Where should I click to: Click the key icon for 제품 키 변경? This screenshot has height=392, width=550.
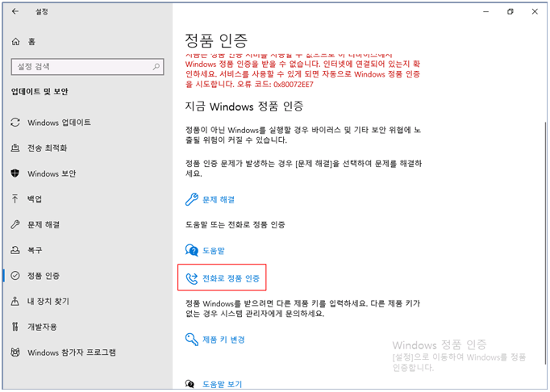coord(191,340)
